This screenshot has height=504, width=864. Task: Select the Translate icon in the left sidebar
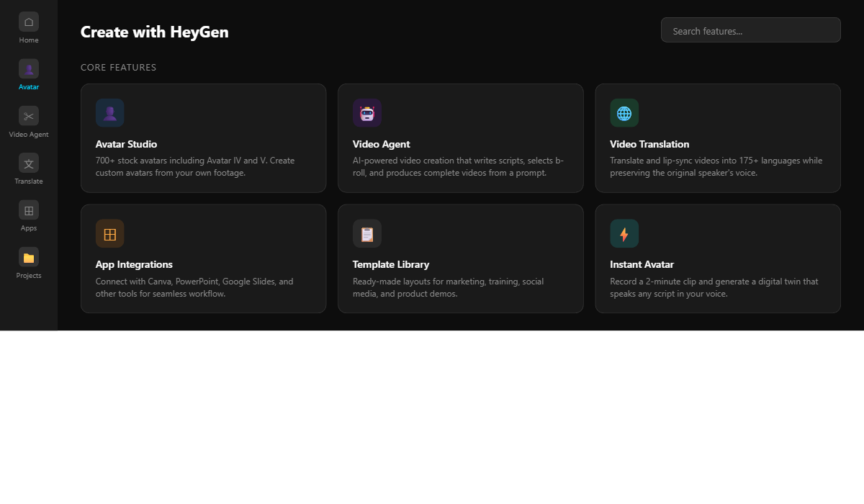(x=28, y=163)
